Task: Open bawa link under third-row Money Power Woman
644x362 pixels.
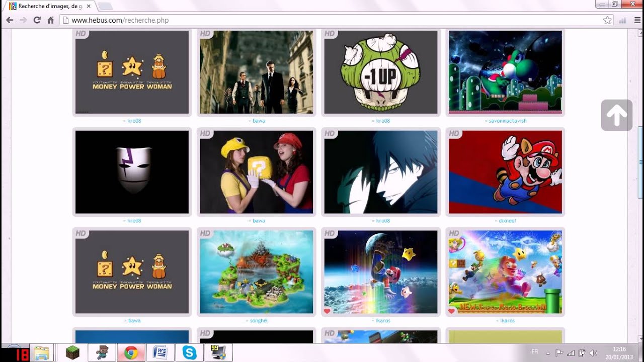Action: pos(134,321)
